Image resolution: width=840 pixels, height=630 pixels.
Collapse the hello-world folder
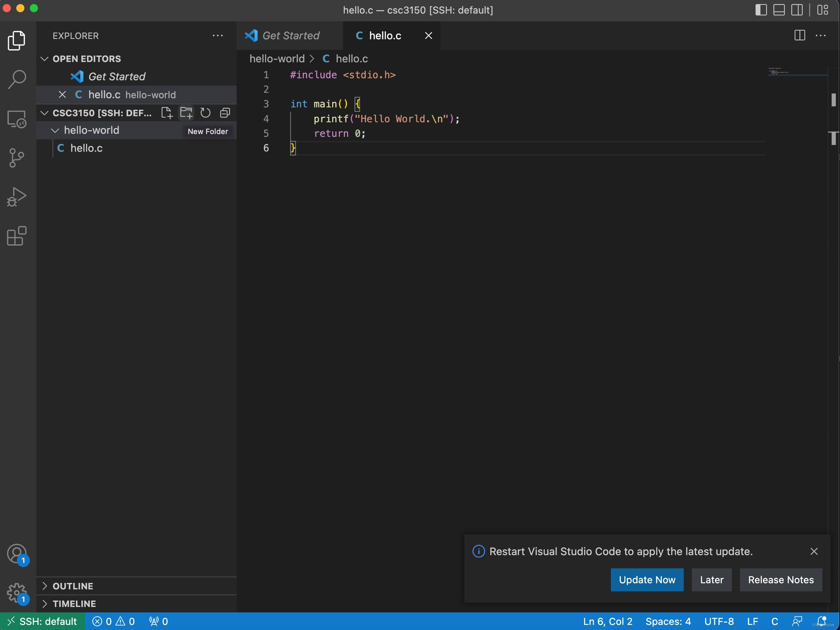(55, 130)
